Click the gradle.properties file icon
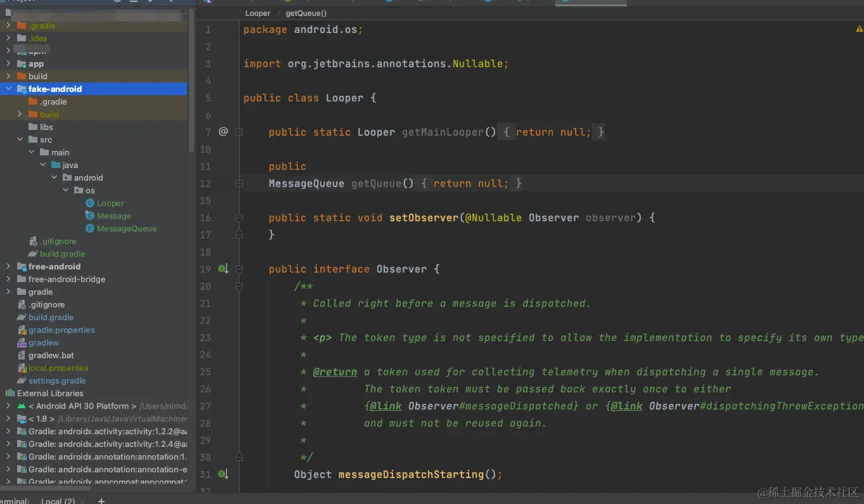This screenshot has width=864, height=504. pos(22,330)
